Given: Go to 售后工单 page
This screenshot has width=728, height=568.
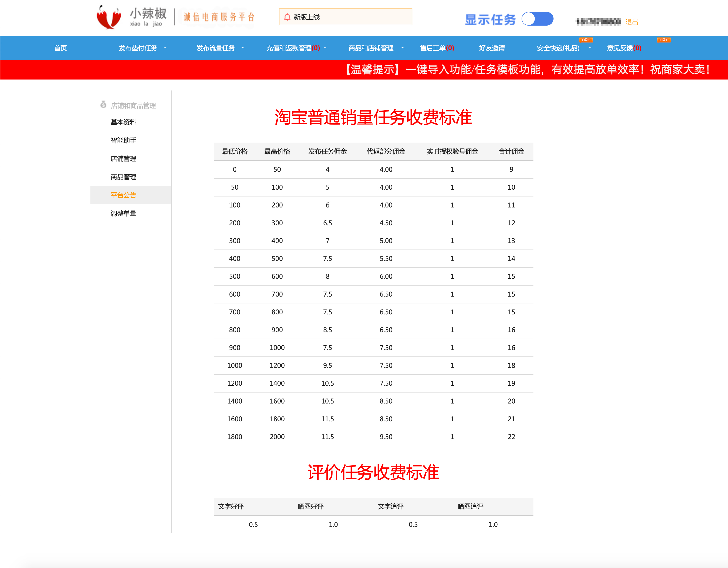Looking at the screenshot, I should (x=437, y=48).
